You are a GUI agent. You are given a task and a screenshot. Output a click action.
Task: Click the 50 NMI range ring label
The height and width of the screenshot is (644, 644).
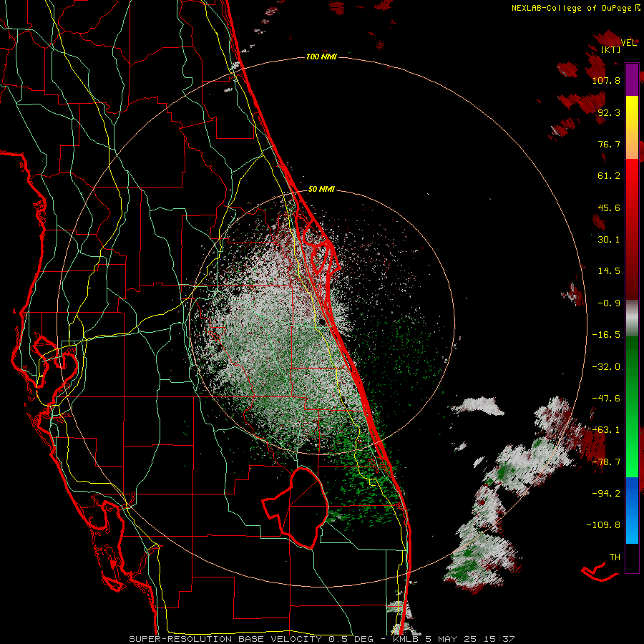point(321,190)
